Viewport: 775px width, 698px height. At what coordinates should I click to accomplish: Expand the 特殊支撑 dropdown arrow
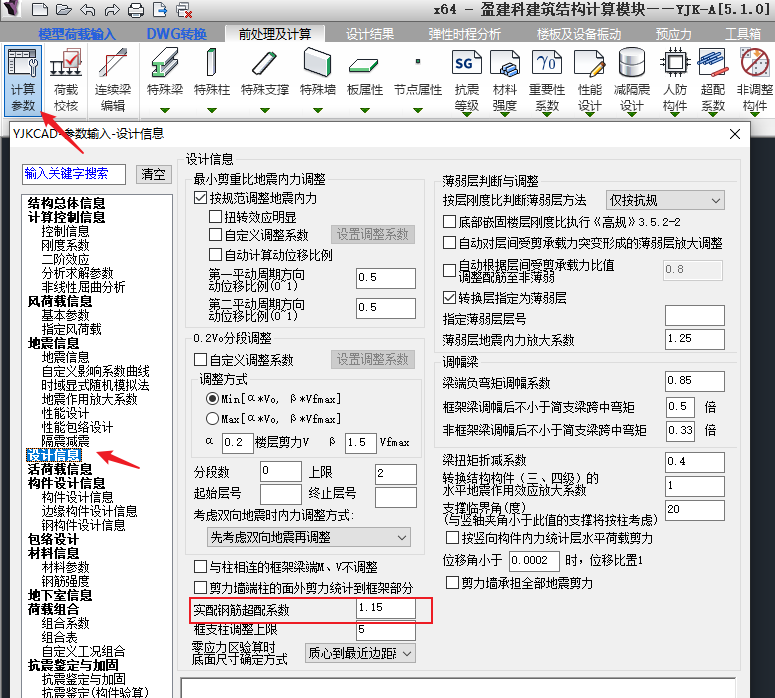tap(265, 110)
